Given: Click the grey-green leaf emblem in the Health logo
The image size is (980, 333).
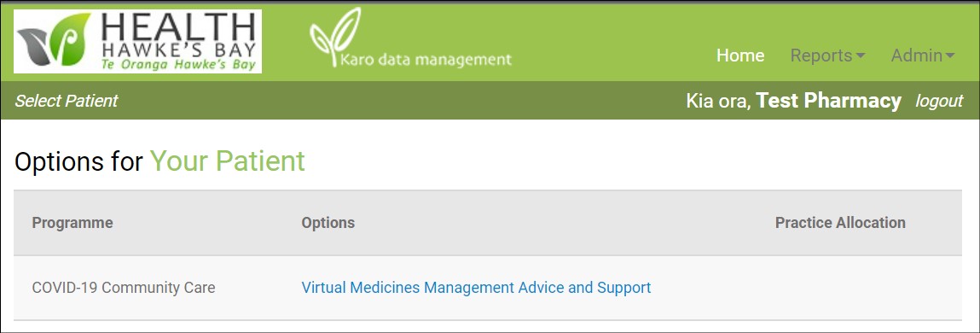Looking at the screenshot, I should click(x=55, y=41).
